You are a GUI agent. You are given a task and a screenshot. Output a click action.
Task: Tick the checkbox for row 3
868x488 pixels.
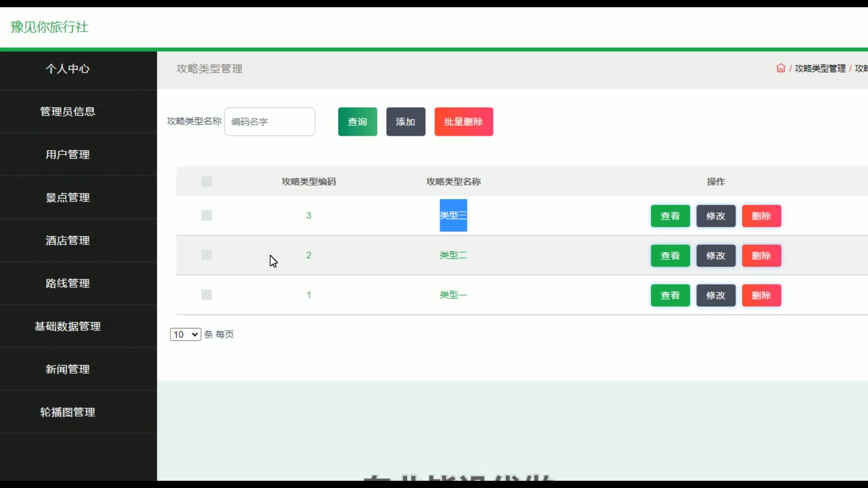pos(207,216)
